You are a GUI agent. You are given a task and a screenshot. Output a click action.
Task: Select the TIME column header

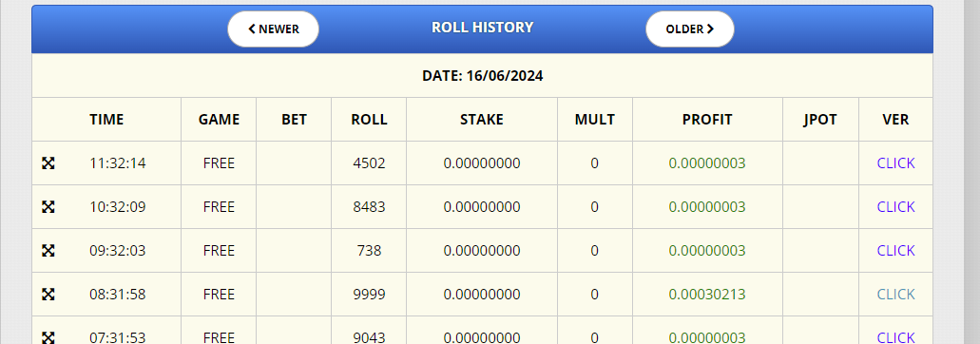[x=106, y=119]
